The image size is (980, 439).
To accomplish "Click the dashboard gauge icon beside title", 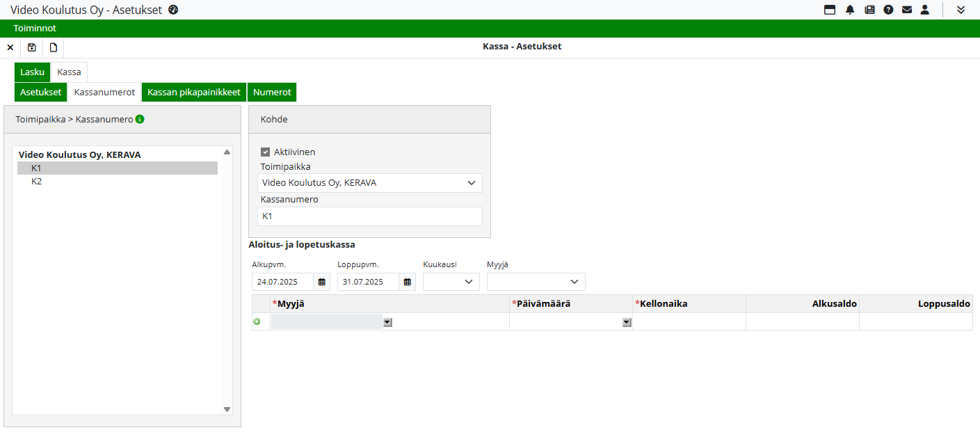I will [174, 10].
